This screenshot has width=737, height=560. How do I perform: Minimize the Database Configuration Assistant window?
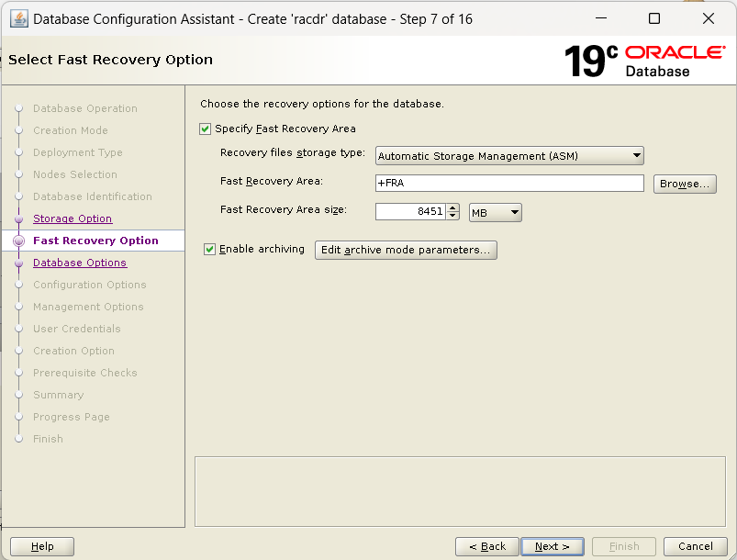click(x=600, y=18)
